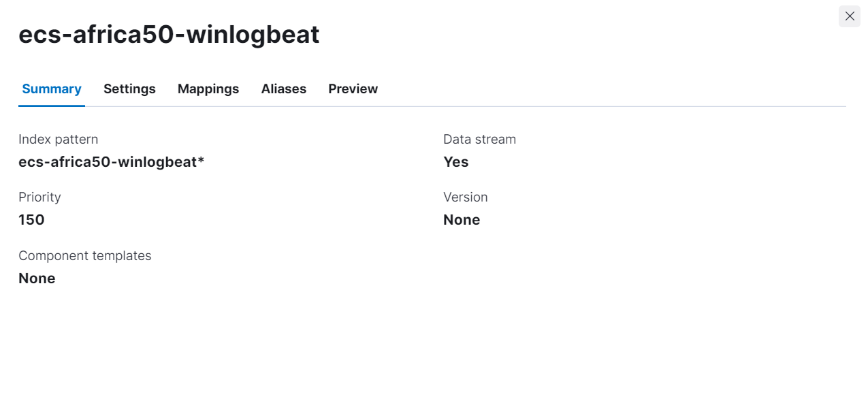868x399 pixels.
Task: Click the asterisk ending the index pattern
Action: (201, 161)
